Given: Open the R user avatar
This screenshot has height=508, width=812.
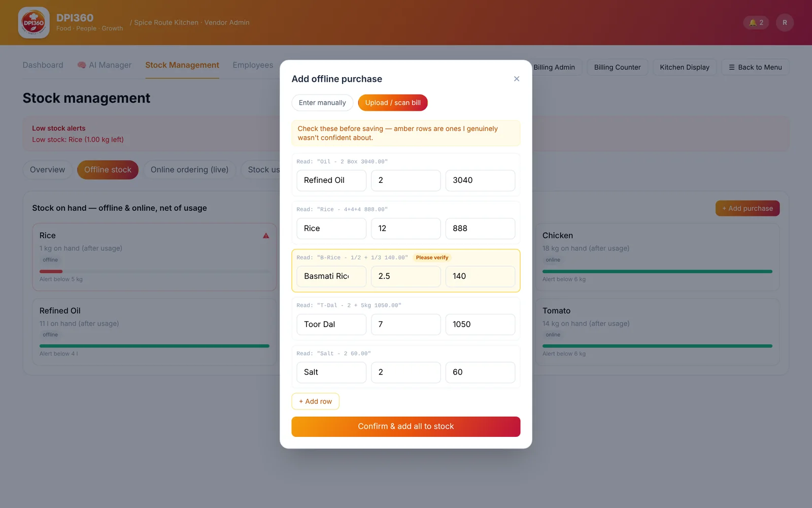Looking at the screenshot, I should click(x=785, y=22).
